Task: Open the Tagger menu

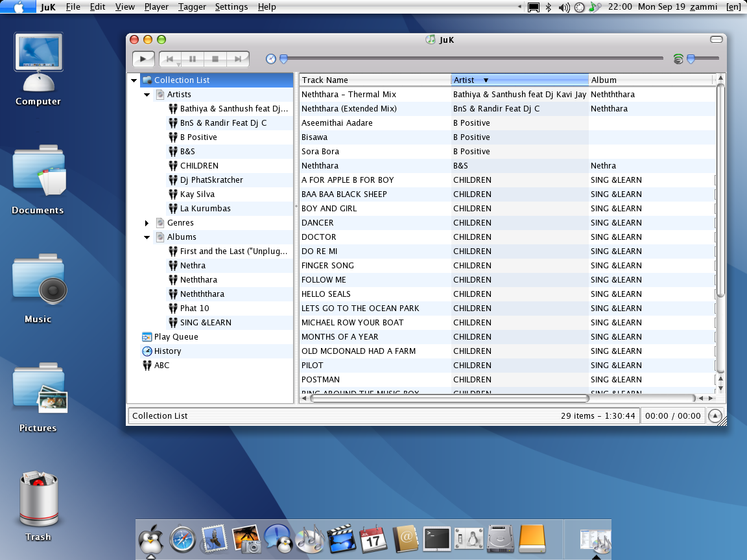Action: 192,6
